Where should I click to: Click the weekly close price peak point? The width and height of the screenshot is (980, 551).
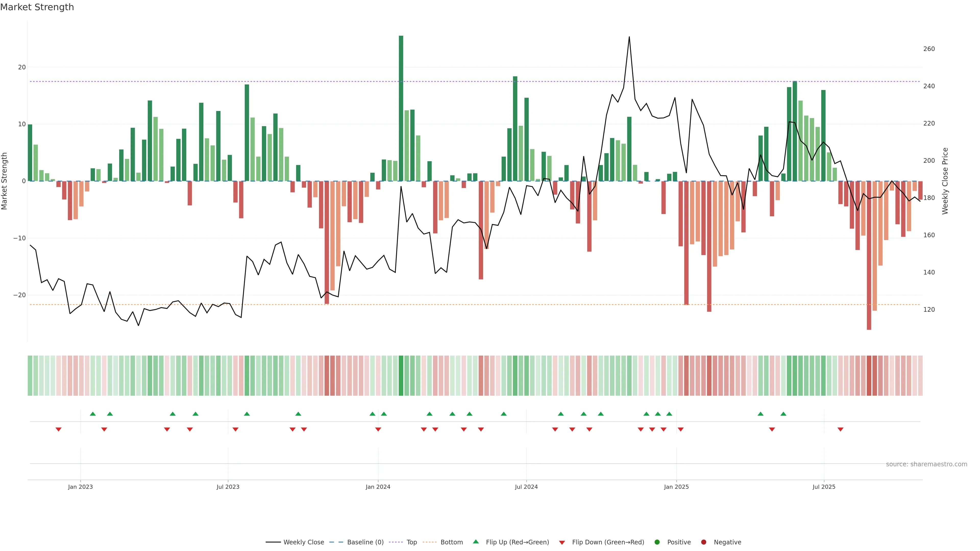pos(629,37)
